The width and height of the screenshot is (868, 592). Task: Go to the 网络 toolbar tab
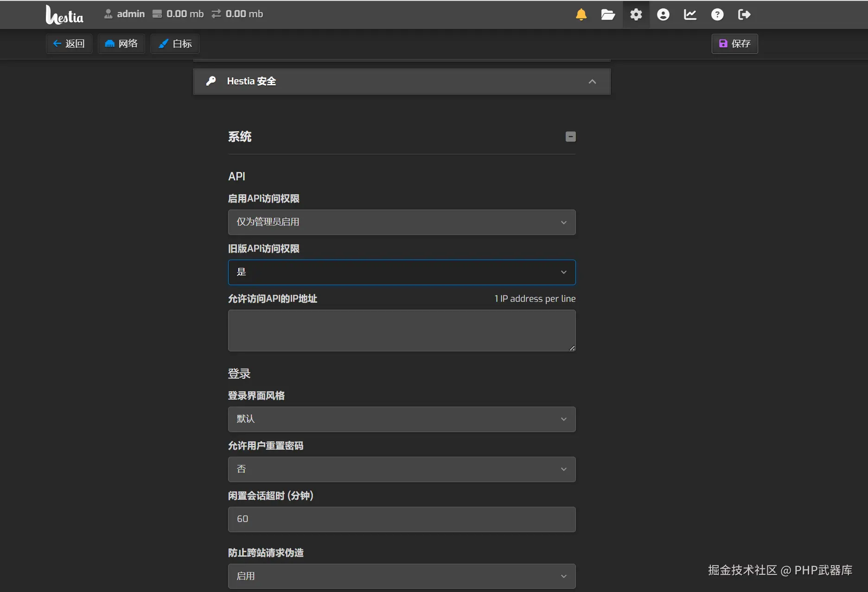[x=121, y=44]
